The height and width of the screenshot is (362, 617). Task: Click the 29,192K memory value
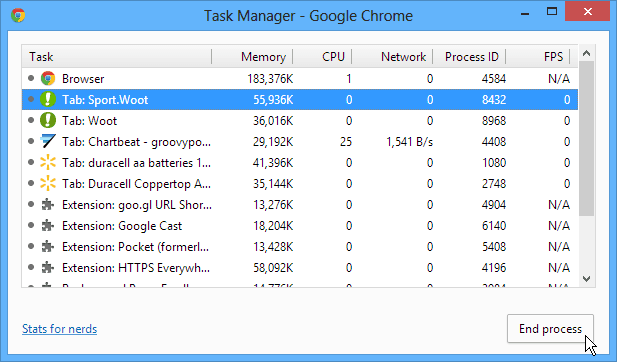(x=273, y=142)
